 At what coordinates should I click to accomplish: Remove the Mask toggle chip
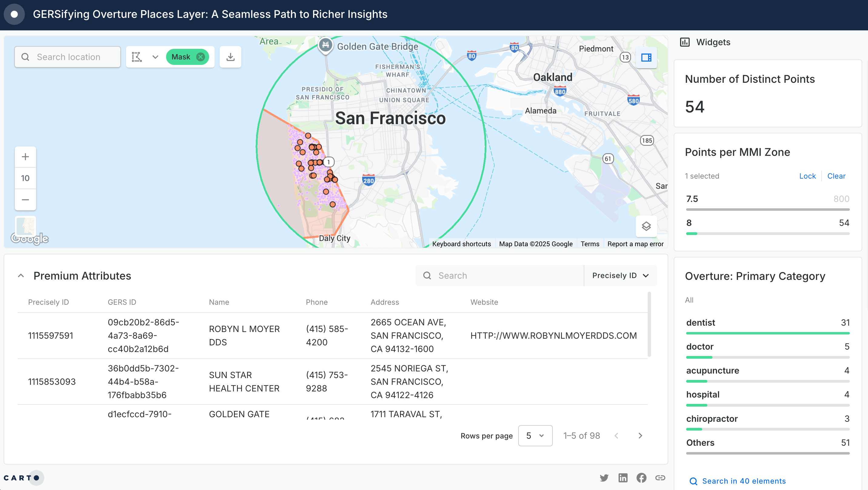[x=201, y=57]
